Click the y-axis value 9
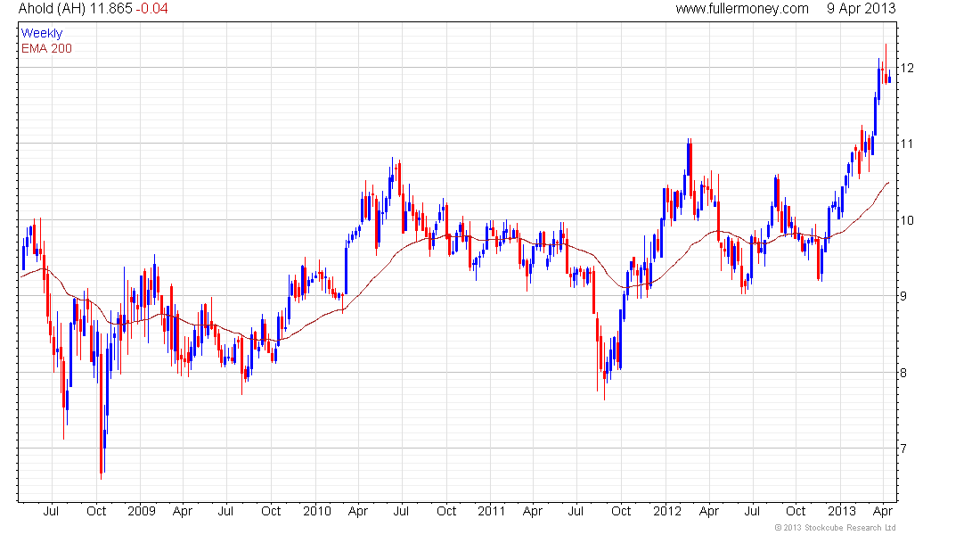980x535 pixels. coord(903,296)
